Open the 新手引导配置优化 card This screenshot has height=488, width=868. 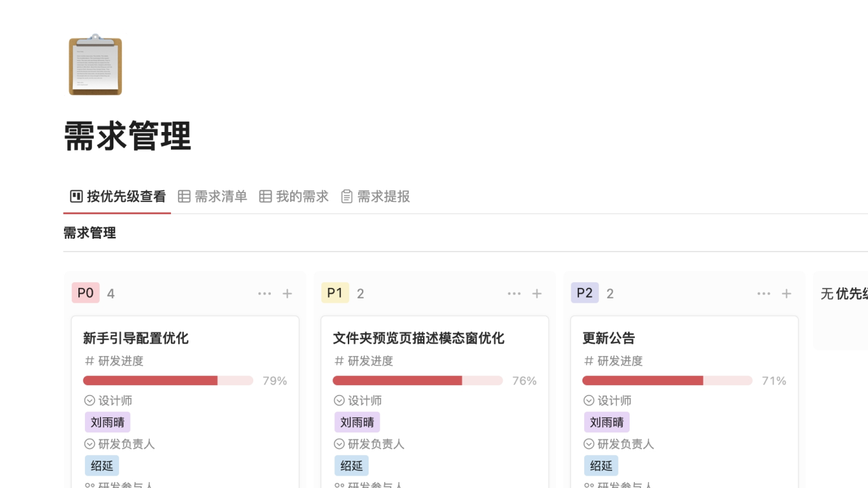click(136, 338)
